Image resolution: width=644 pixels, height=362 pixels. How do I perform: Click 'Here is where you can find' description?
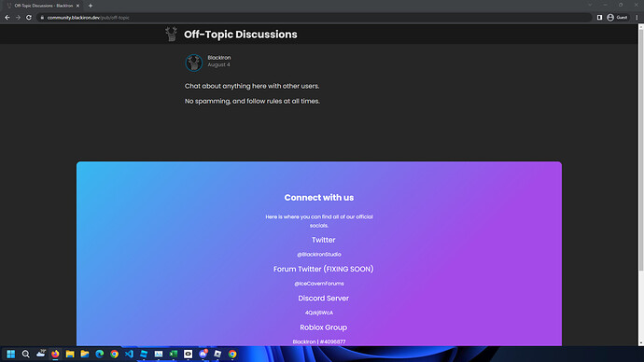click(x=319, y=221)
